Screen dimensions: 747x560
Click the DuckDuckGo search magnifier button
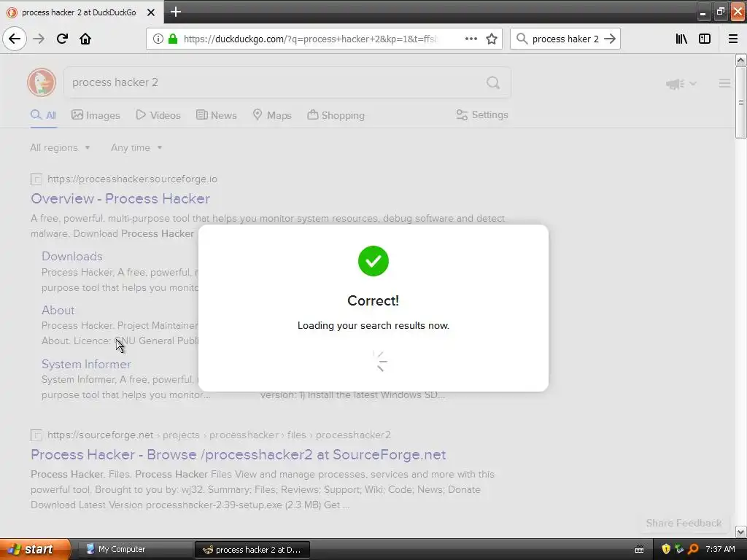coord(493,83)
